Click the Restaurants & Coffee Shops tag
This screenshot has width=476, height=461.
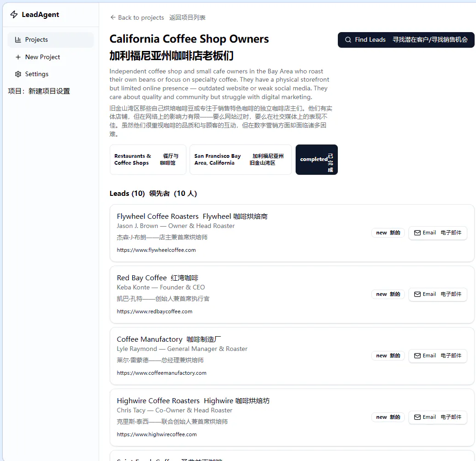[148, 160]
